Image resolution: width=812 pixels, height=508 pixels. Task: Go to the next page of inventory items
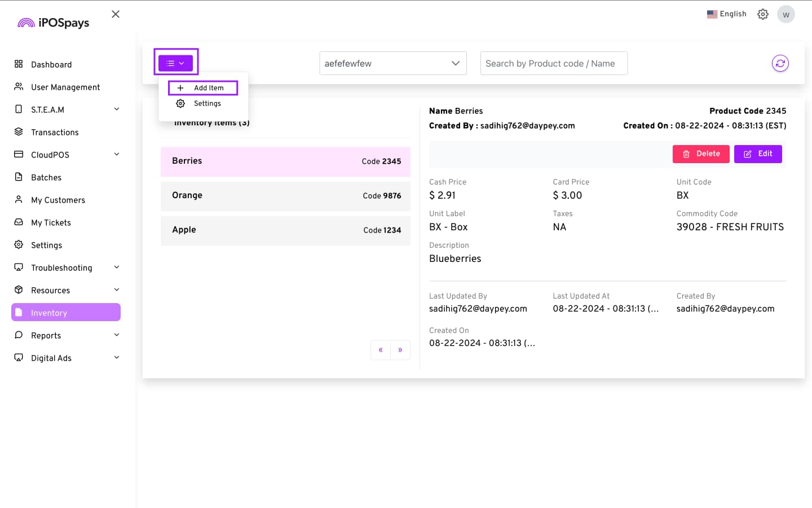point(400,350)
